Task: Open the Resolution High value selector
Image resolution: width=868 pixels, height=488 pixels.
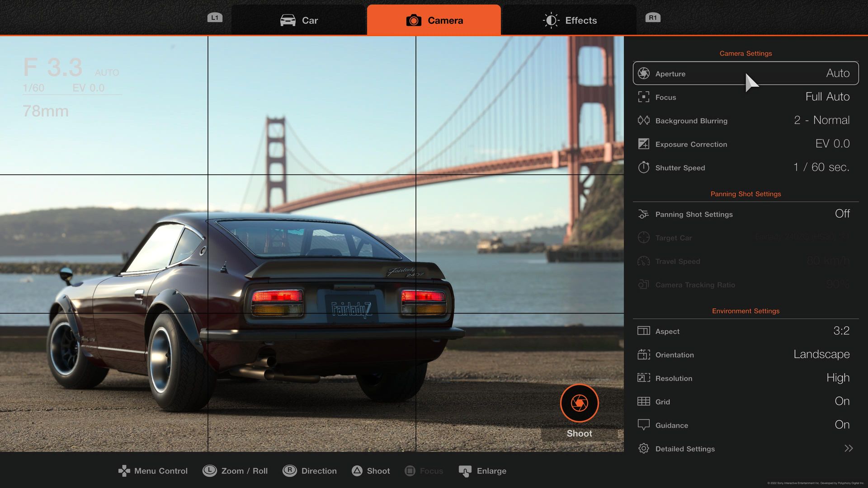Action: pyautogui.click(x=837, y=378)
